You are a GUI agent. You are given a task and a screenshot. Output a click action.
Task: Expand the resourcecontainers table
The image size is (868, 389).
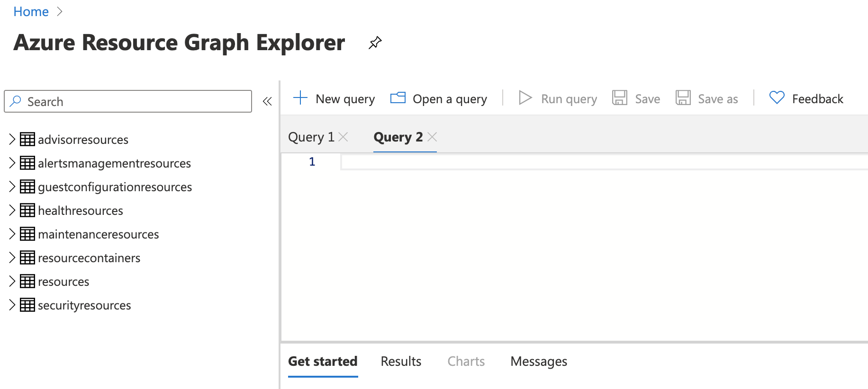click(x=12, y=257)
